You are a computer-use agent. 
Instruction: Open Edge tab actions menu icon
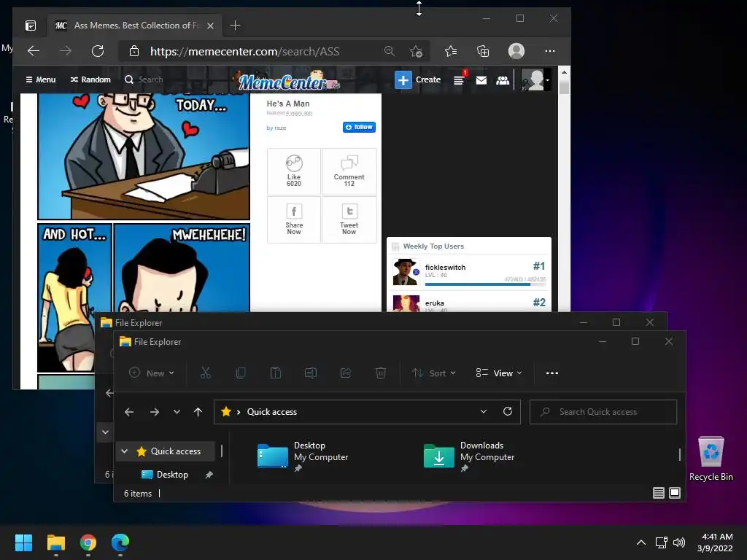(31, 26)
